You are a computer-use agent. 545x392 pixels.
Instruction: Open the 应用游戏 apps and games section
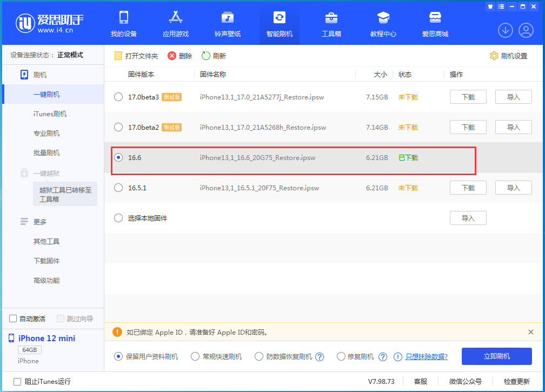(x=175, y=23)
